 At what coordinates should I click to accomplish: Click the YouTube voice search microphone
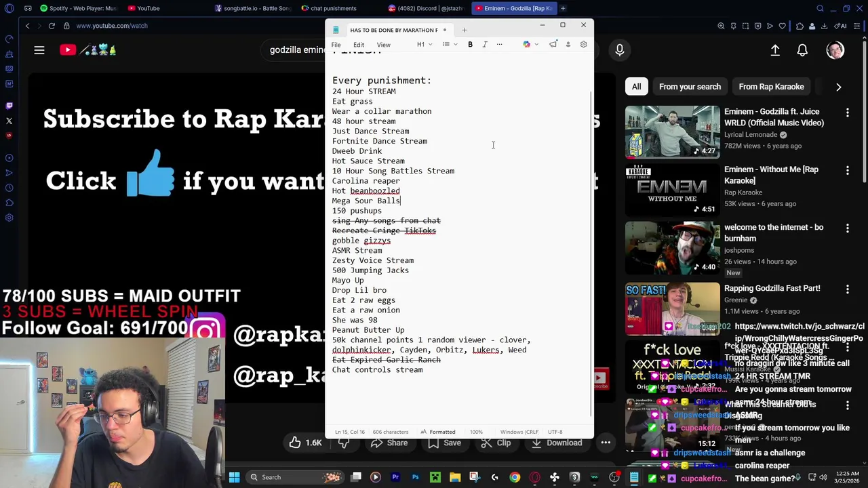pyautogui.click(x=619, y=50)
